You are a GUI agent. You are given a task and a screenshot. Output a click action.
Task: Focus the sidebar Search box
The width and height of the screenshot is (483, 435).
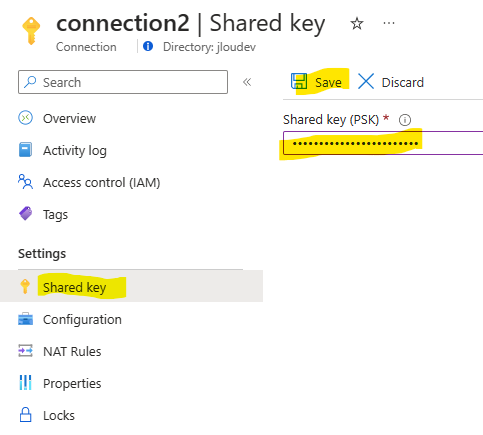click(123, 82)
